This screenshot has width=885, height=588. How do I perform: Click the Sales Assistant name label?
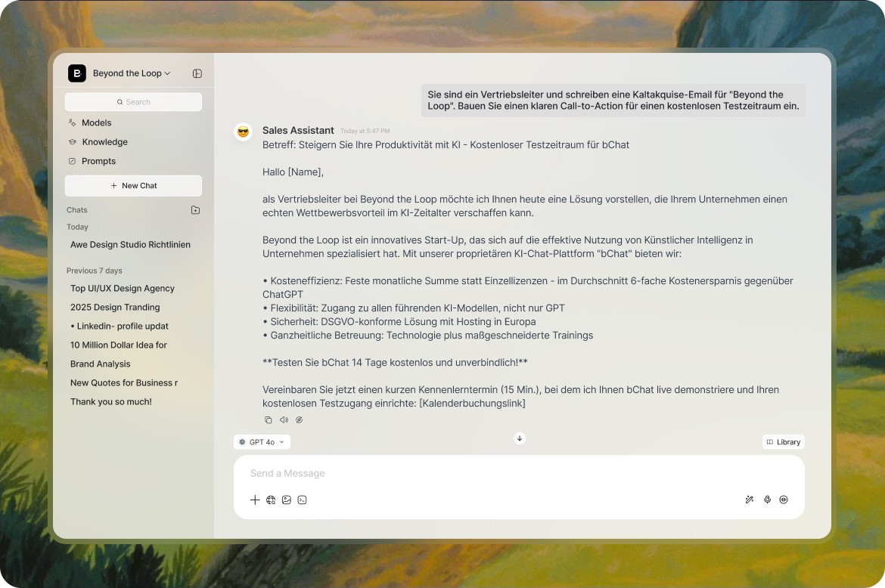(x=298, y=130)
